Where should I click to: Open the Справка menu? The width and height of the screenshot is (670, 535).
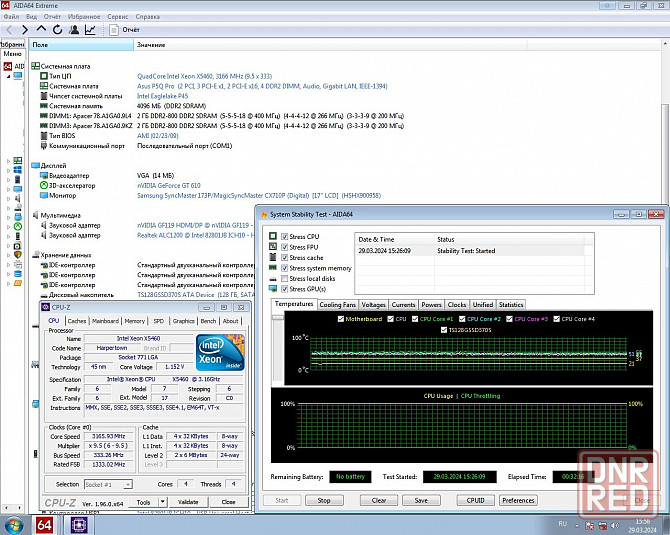[x=148, y=17]
